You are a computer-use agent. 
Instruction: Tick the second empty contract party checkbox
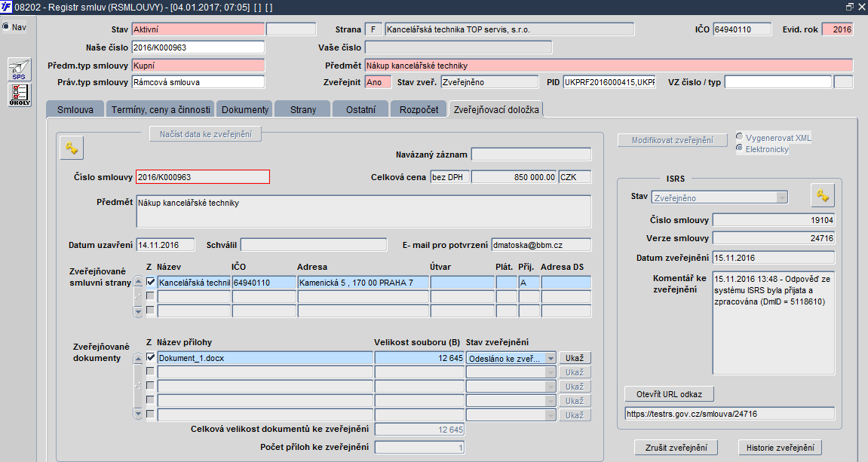click(x=151, y=311)
